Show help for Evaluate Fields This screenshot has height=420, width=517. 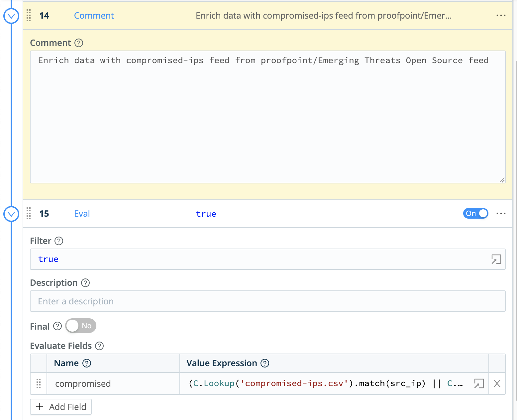click(x=99, y=346)
